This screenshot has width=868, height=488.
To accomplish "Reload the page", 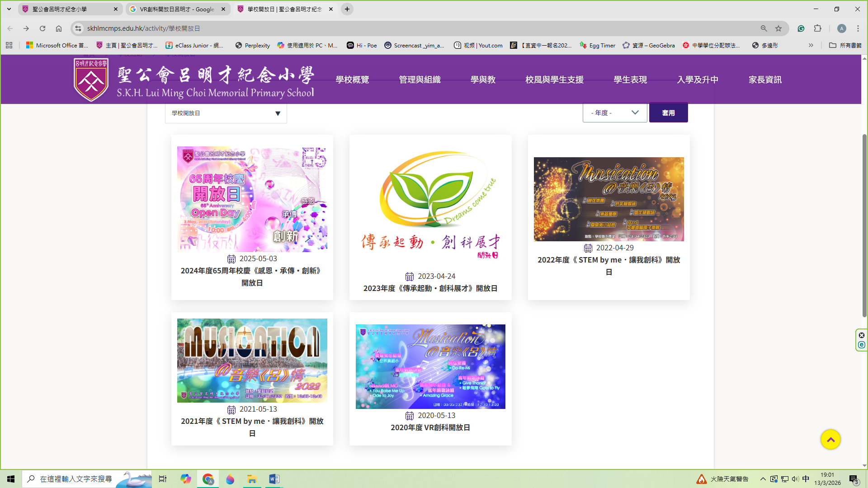I will pos(42,28).
